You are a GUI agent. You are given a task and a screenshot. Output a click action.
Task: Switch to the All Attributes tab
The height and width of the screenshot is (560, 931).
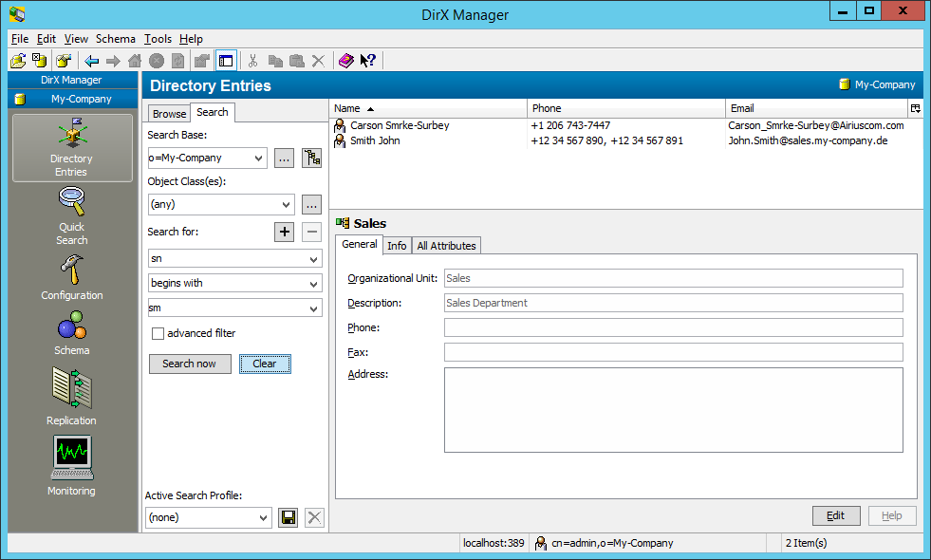pyautogui.click(x=446, y=246)
